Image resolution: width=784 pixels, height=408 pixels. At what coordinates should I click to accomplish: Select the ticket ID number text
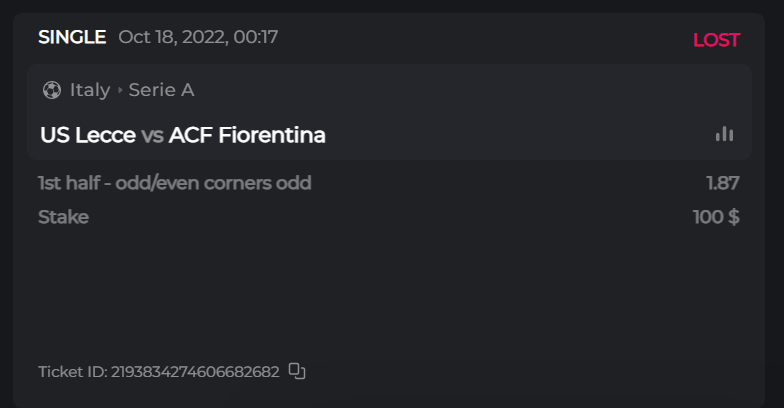pos(195,372)
